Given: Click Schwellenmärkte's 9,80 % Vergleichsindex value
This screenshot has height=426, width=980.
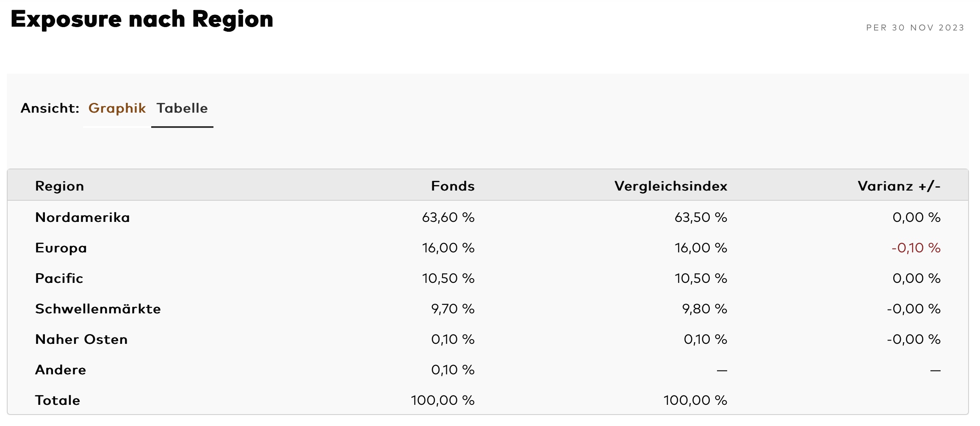Looking at the screenshot, I should (x=704, y=309).
